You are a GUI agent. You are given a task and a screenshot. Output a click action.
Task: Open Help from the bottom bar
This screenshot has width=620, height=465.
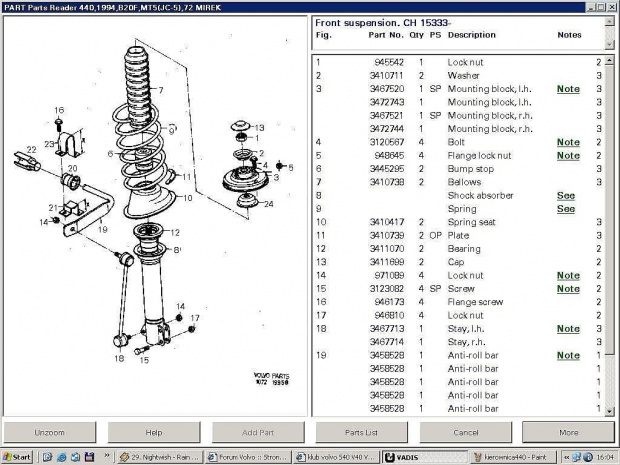pyautogui.click(x=153, y=432)
